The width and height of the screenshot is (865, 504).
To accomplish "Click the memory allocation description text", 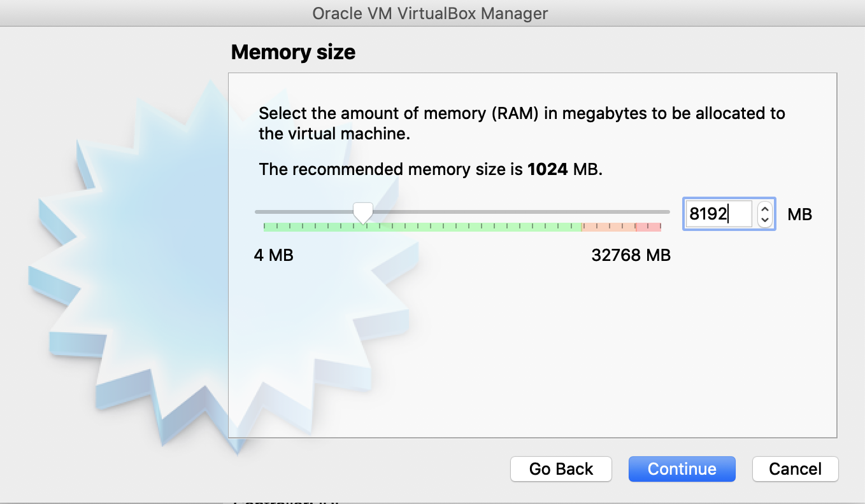I will pyautogui.click(x=521, y=123).
